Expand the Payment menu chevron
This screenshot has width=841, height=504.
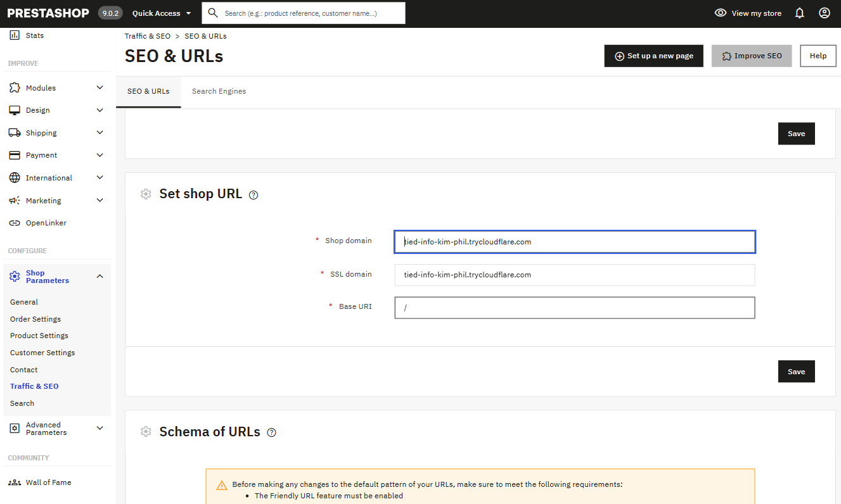(x=100, y=155)
